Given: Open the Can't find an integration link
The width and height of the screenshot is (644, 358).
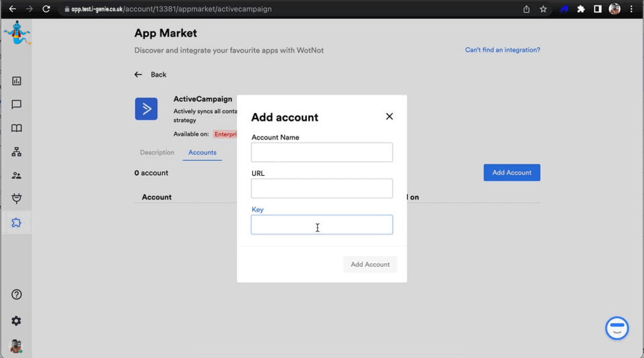Looking at the screenshot, I should pyautogui.click(x=502, y=50).
